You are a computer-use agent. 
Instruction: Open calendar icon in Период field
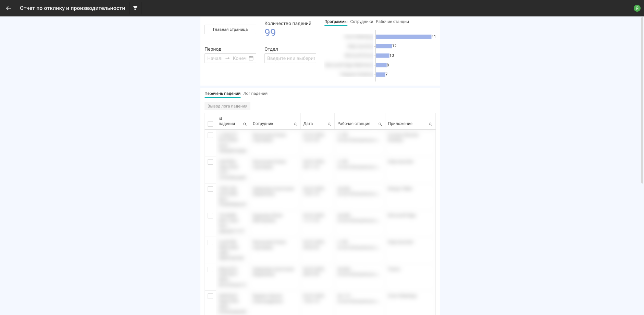(x=251, y=58)
